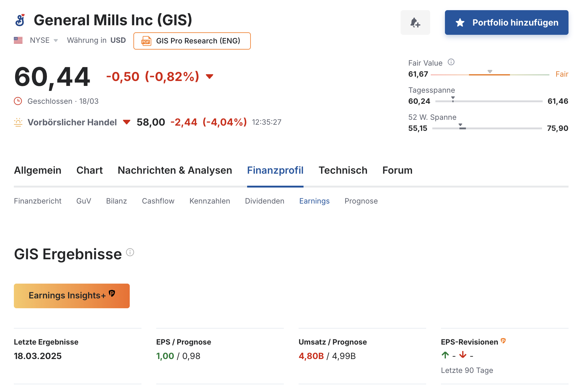Image resolution: width=587 pixels, height=392 pixels.
Task: Click the Währung in USD label
Action: tap(96, 40)
